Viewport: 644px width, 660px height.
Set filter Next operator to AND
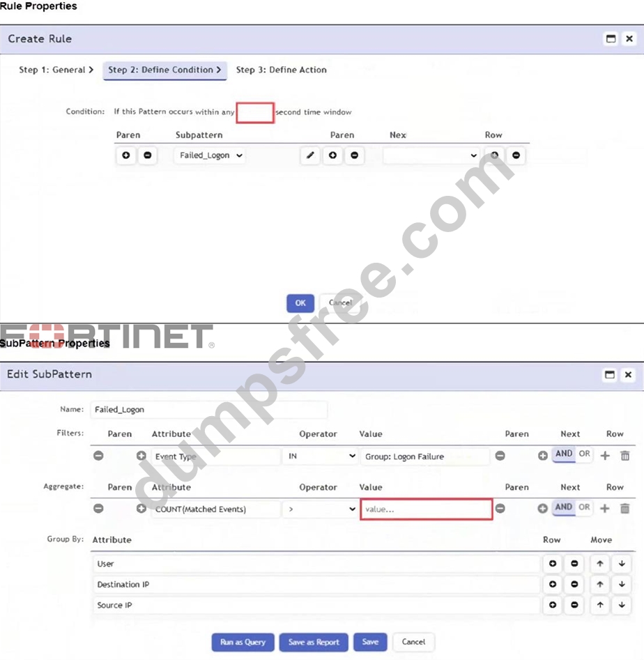pyautogui.click(x=564, y=454)
